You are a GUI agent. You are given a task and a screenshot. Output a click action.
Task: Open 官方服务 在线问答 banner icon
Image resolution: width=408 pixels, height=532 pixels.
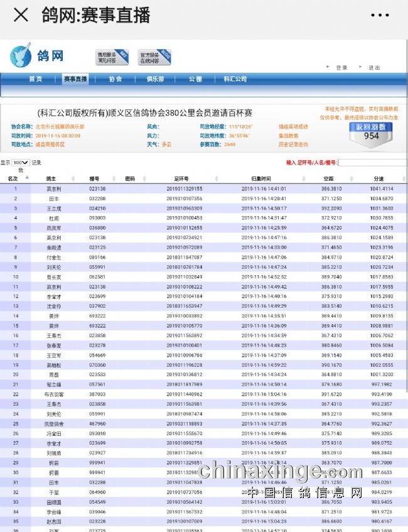(x=154, y=57)
